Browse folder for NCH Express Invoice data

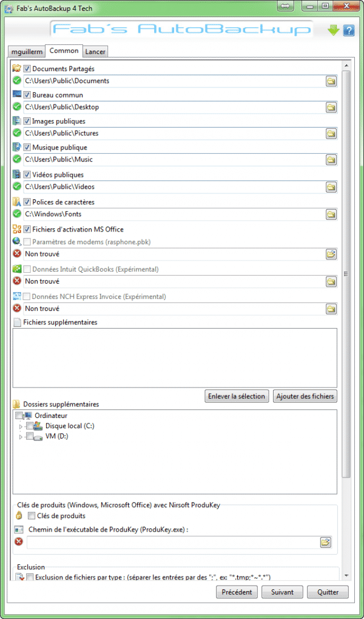tap(331, 309)
